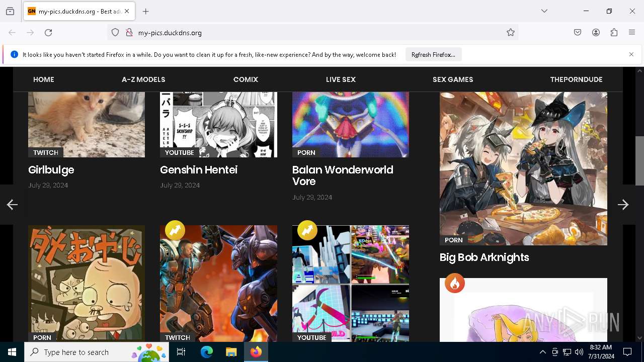Open the COMIX menu item

pyautogui.click(x=246, y=79)
